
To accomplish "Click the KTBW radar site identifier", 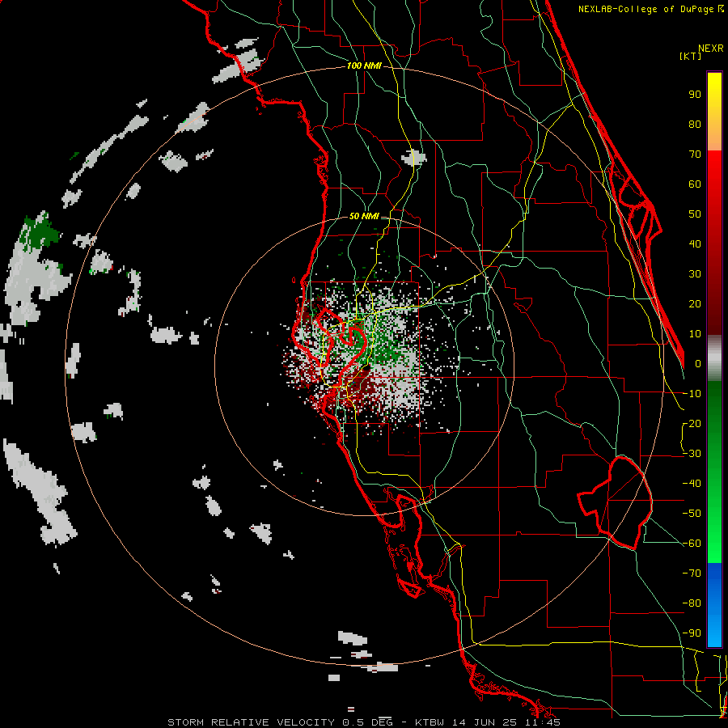I will (431, 722).
